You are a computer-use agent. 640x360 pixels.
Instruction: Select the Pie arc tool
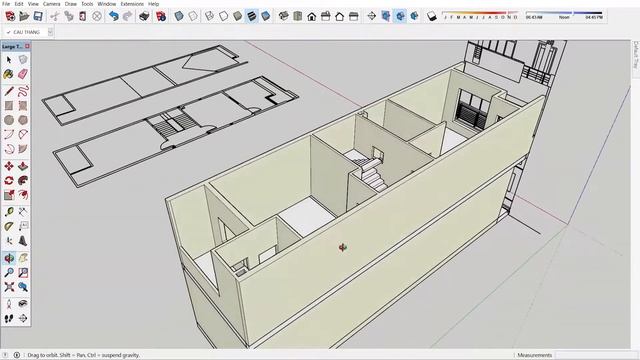[x=23, y=149]
